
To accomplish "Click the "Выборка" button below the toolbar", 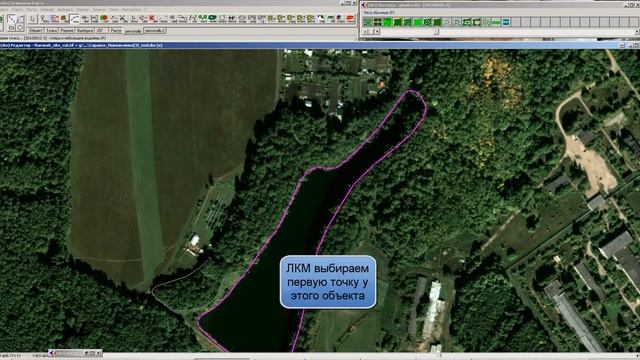I will point(84,31).
